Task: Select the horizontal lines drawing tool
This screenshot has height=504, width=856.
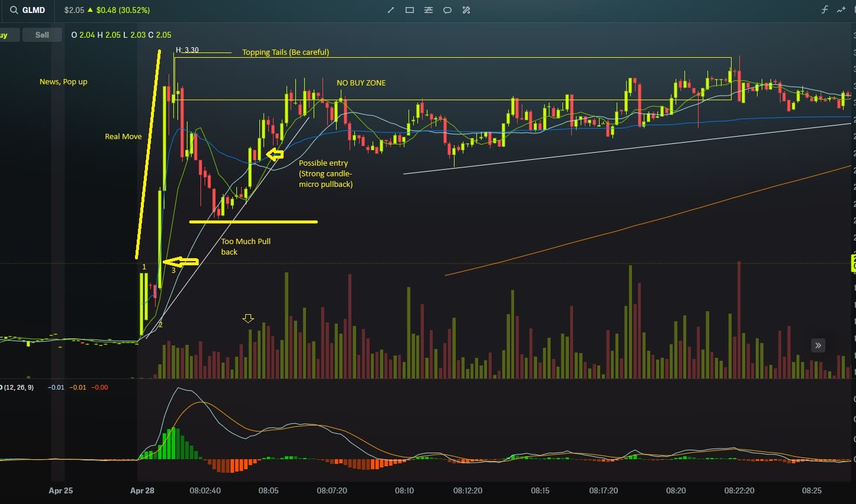Action: point(429,10)
